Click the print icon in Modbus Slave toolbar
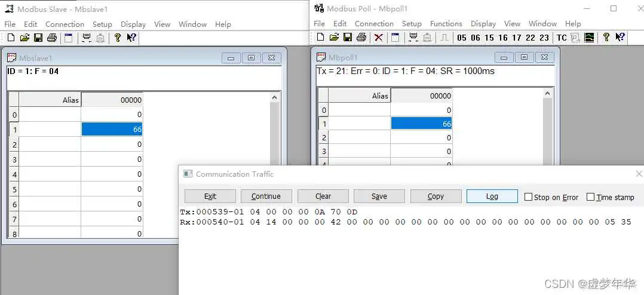 click(51, 38)
